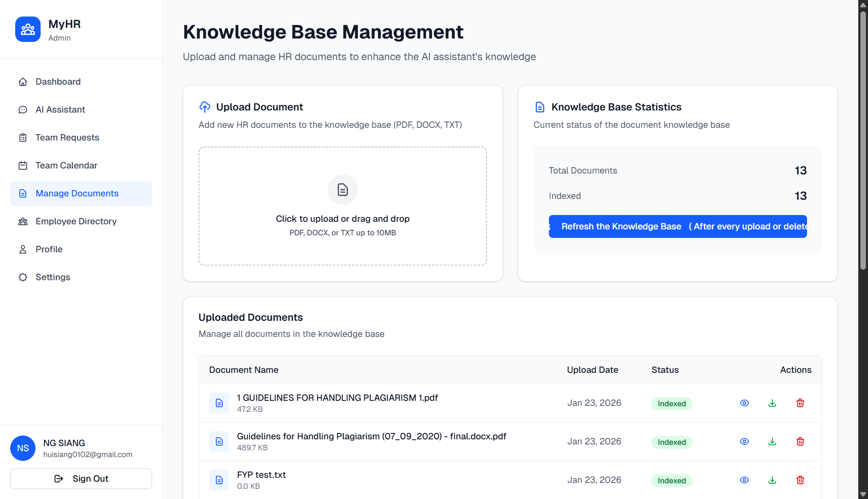Navigate to Employee Directory
This screenshot has height=499, width=868.
(x=76, y=221)
